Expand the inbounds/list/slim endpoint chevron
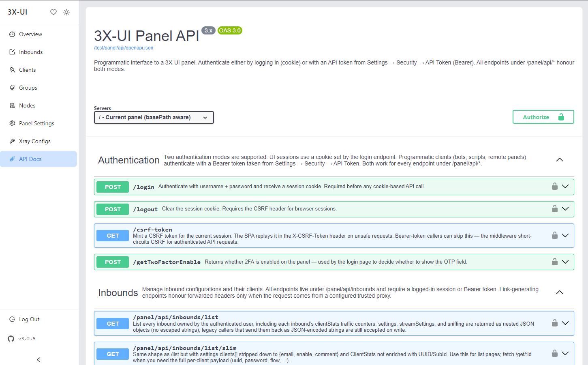 pyautogui.click(x=565, y=354)
